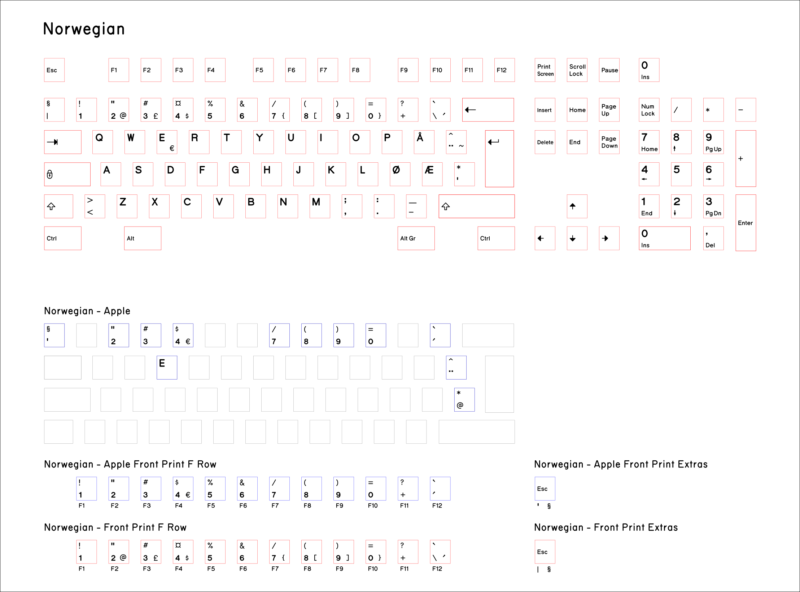Click the Page Down key
Image resolution: width=800 pixels, height=592 pixels.
point(609,142)
